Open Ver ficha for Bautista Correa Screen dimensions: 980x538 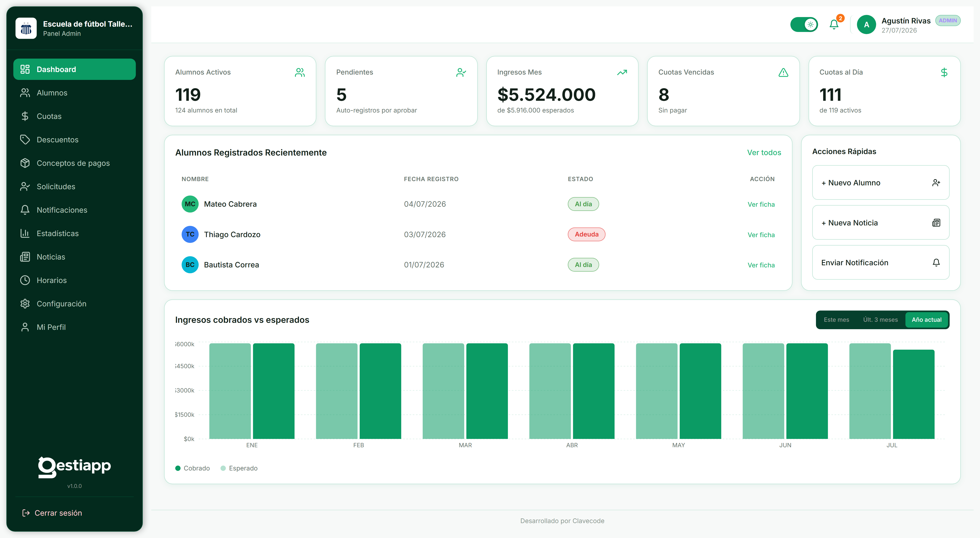pyautogui.click(x=761, y=265)
